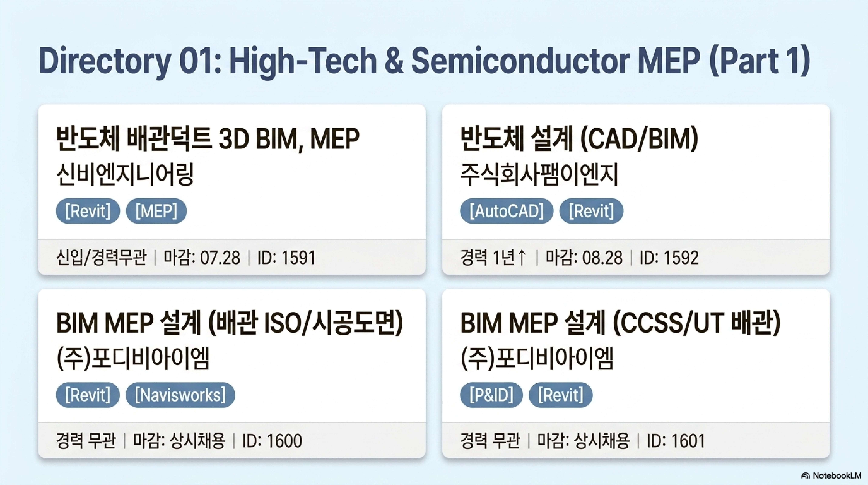Select the [Revit] tag under 주식회사팸이엔지
The width and height of the screenshot is (868, 485).
[x=591, y=211]
